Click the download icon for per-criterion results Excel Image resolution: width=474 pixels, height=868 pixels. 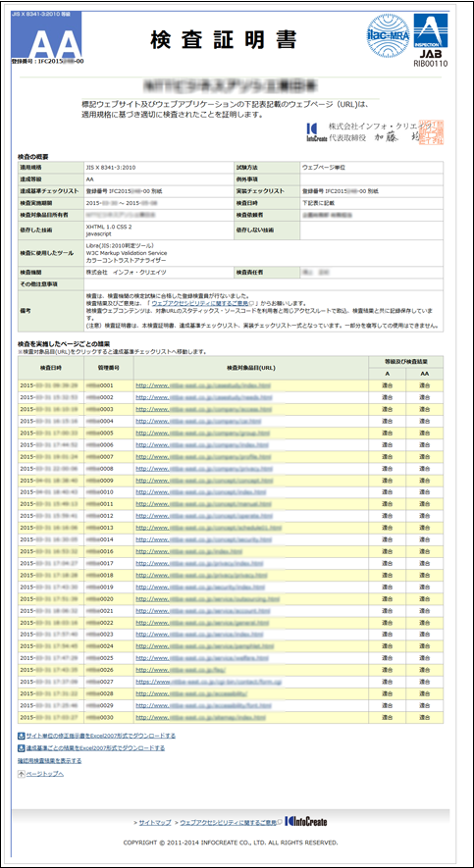pyautogui.click(x=21, y=748)
